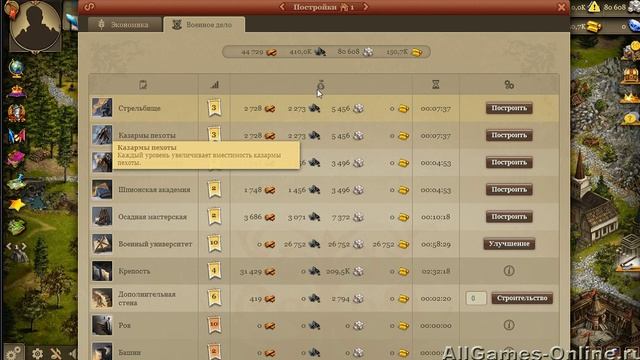Click level 6 badge of Дополнительная стена
This screenshot has height=360, width=640.
coord(214,298)
